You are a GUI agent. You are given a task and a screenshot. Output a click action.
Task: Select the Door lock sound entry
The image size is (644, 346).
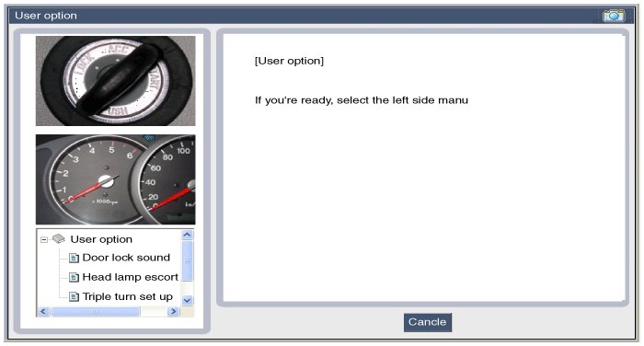point(126,258)
